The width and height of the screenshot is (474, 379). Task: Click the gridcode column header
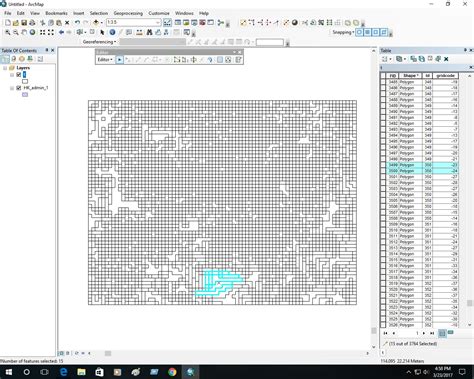[445, 76]
